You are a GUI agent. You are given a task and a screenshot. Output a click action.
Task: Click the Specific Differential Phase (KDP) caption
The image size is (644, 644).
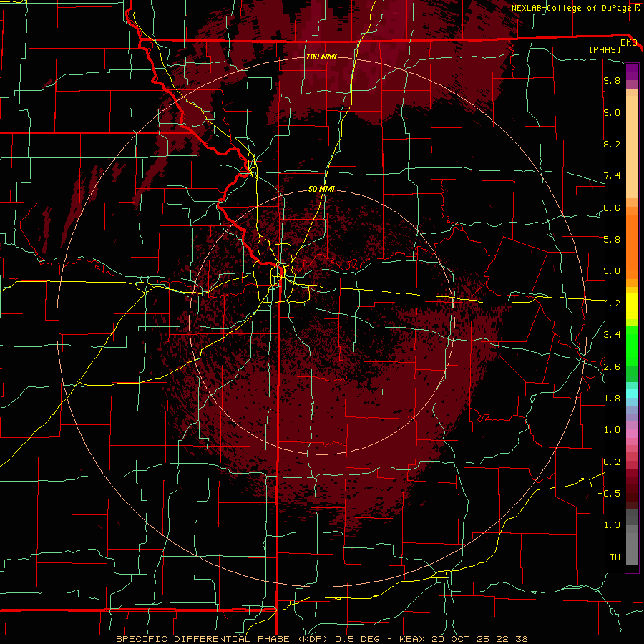point(223,639)
